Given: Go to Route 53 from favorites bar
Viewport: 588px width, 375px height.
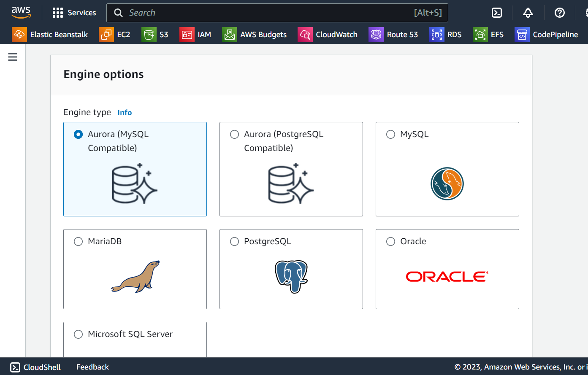Looking at the screenshot, I should point(402,35).
